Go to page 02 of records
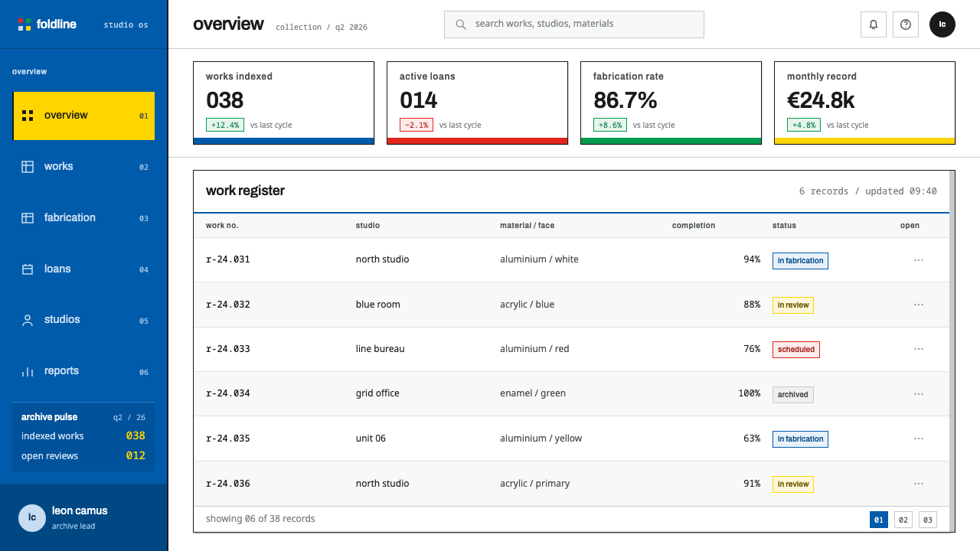 (903, 520)
